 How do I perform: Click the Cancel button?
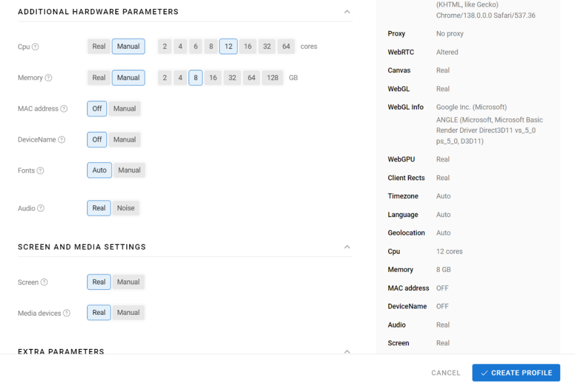[446, 373]
